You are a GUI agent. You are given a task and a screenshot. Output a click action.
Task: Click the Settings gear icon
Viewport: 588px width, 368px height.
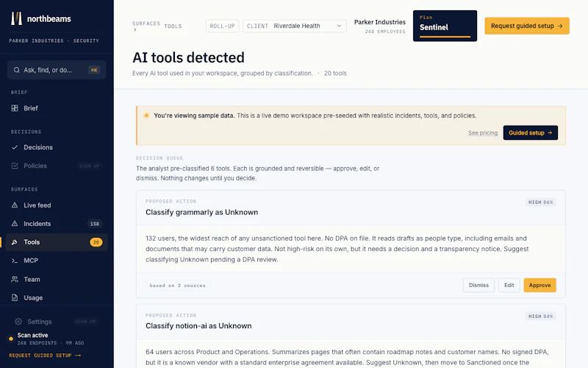tap(18, 322)
